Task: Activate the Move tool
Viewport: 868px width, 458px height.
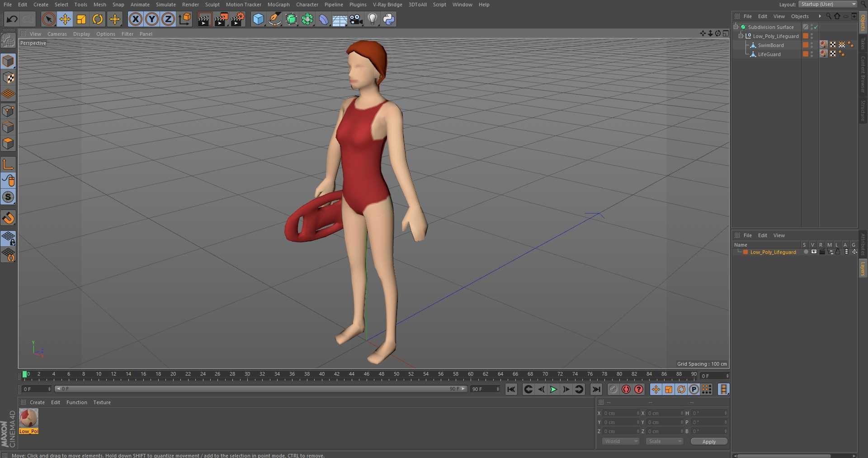Action: tap(65, 19)
